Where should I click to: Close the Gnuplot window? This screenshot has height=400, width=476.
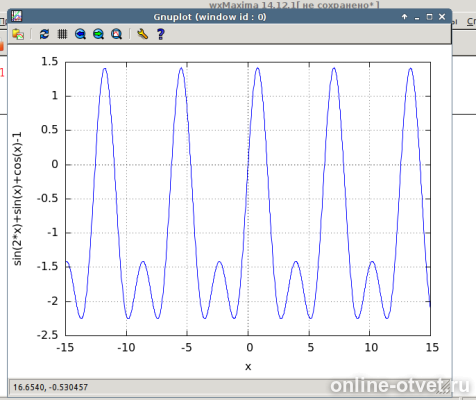[x=442, y=17]
